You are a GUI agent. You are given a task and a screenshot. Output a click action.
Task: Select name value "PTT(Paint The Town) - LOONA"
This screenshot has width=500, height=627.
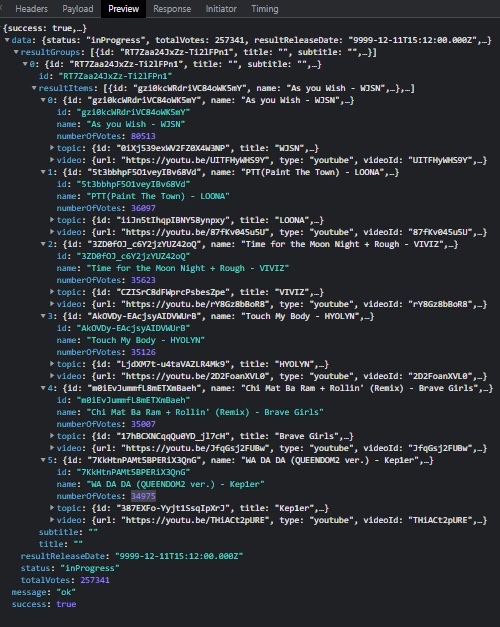point(158,196)
